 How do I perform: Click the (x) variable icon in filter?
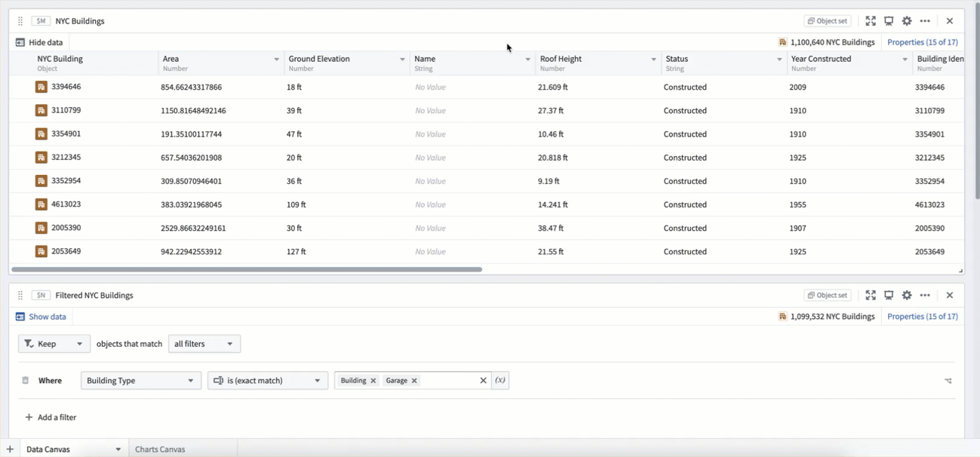(500, 381)
